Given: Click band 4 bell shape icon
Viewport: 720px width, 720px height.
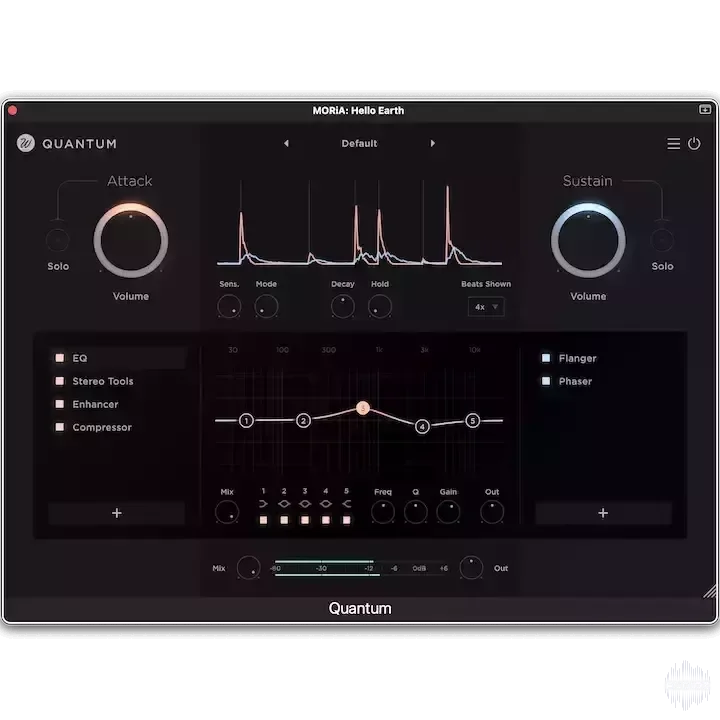Looking at the screenshot, I should [x=326, y=504].
